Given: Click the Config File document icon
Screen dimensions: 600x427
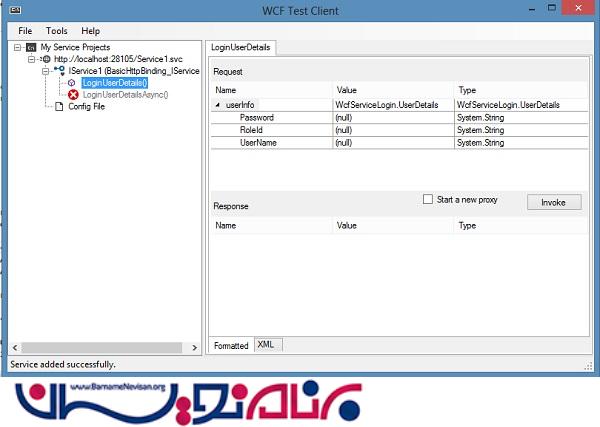Looking at the screenshot, I should [x=59, y=107].
